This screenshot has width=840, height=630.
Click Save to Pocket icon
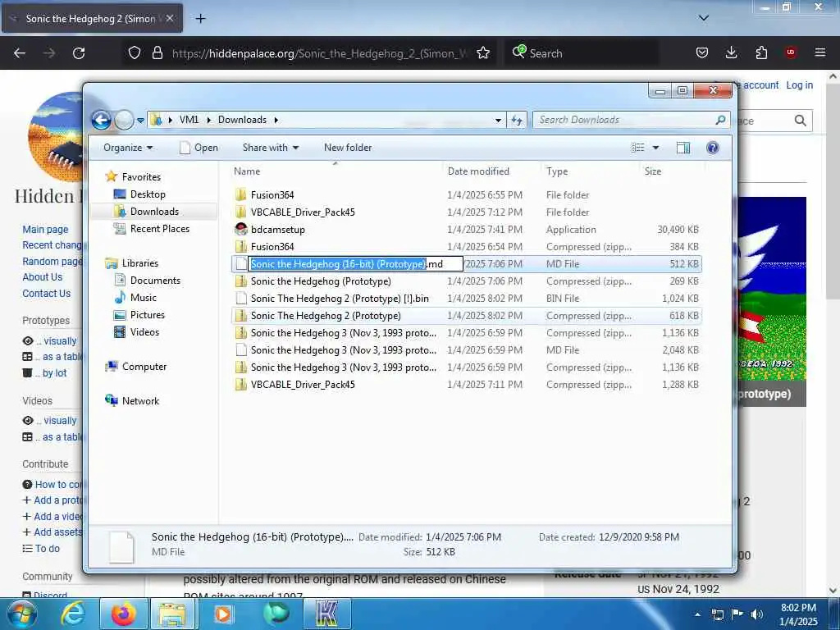[702, 52]
